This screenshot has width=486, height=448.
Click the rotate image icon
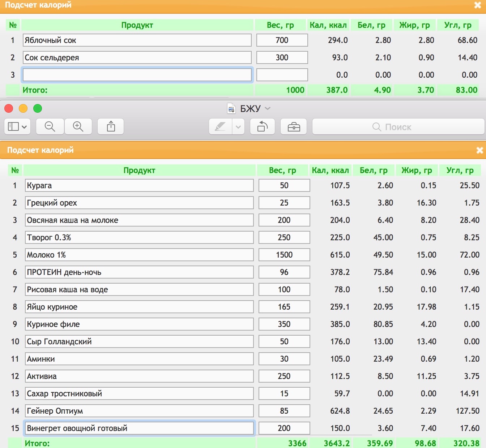[263, 126]
